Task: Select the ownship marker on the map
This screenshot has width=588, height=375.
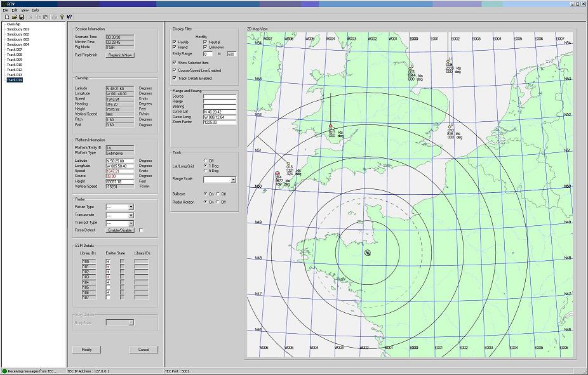Action: pyautogui.click(x=368, y=253)
